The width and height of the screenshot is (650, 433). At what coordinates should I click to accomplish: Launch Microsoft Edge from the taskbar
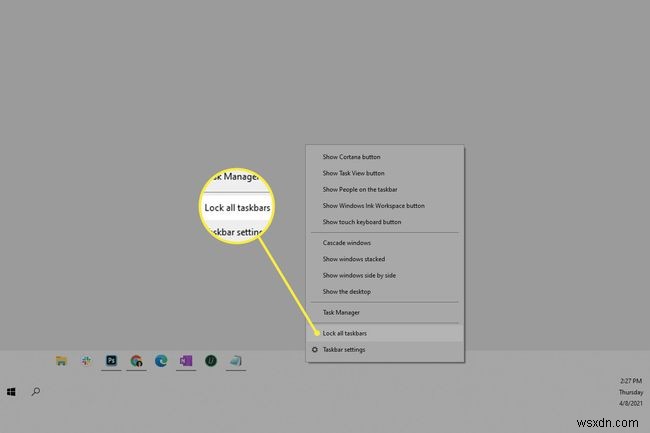161,361
